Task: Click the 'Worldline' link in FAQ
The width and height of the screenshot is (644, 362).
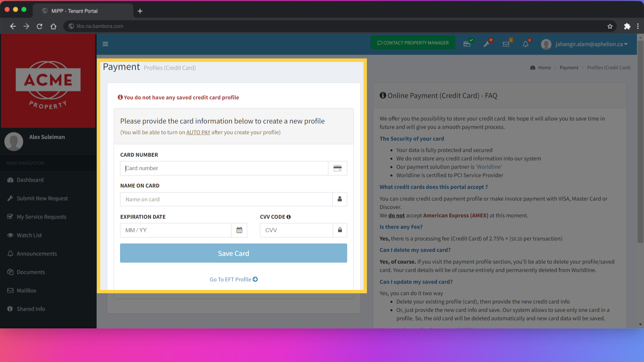Action: (x=489, y=167)
